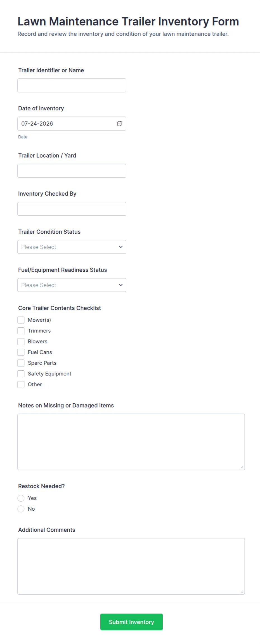Grab the Additional Comments resize handle

coord(242,592)
